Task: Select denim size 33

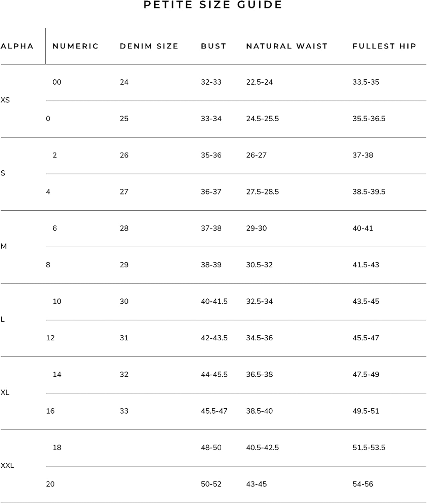Action: click(x=124, y=411)
